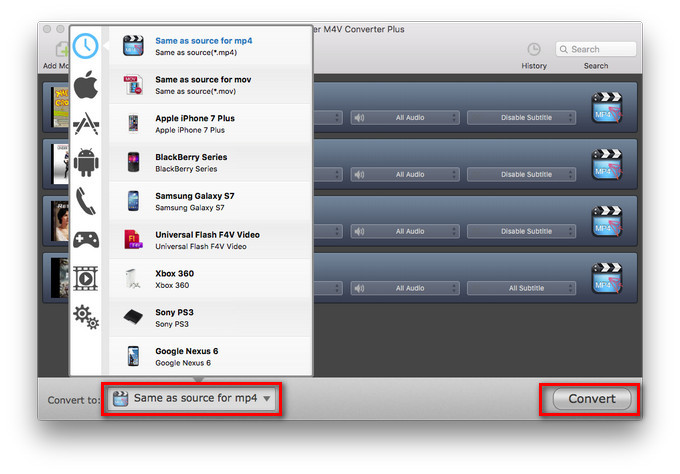Open the All Subtitle dropdown in fourth row
This screenshot has height=474, width=680.
click(521, 288)
